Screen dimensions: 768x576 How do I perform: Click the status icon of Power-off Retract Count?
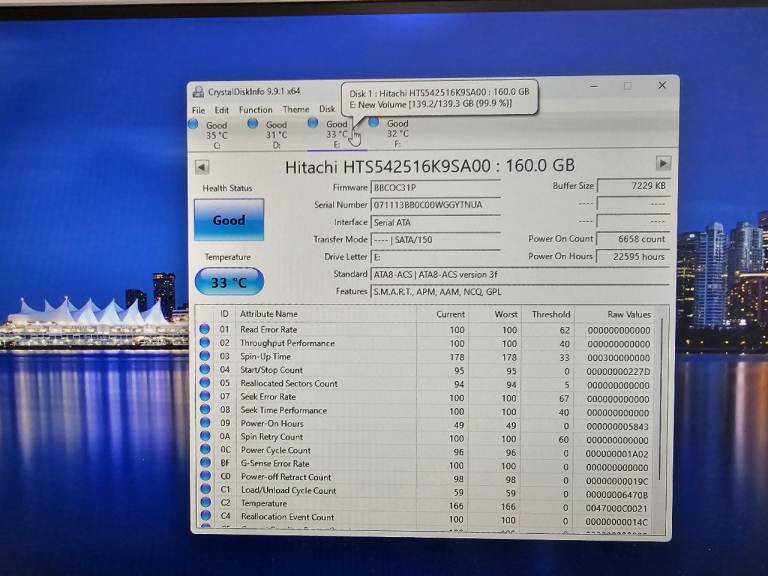205,475
